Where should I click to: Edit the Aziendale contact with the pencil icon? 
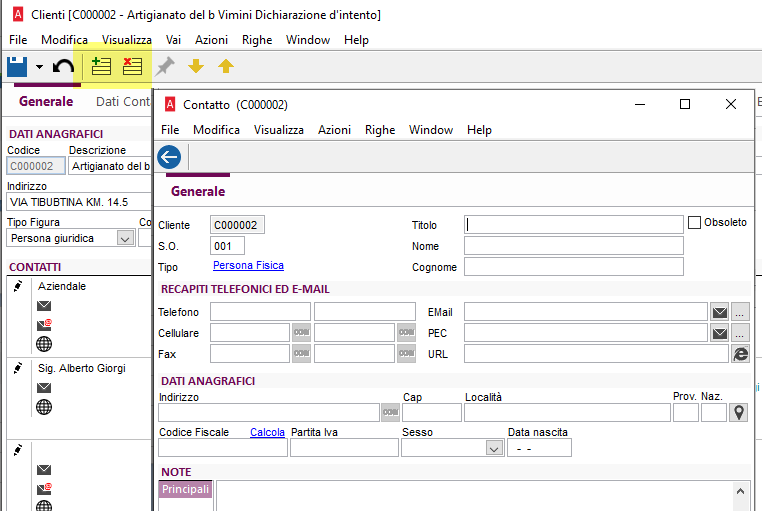click(x=18, y=287)
